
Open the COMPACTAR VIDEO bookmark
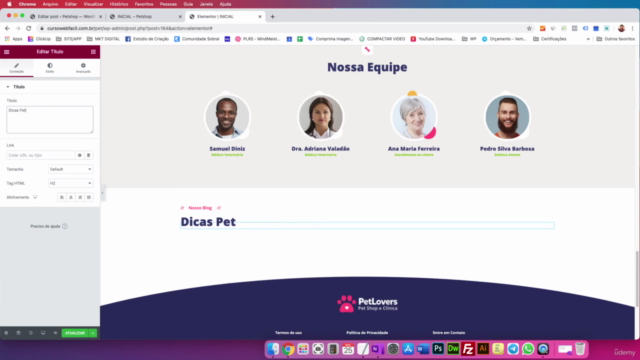tap(382, 39)
